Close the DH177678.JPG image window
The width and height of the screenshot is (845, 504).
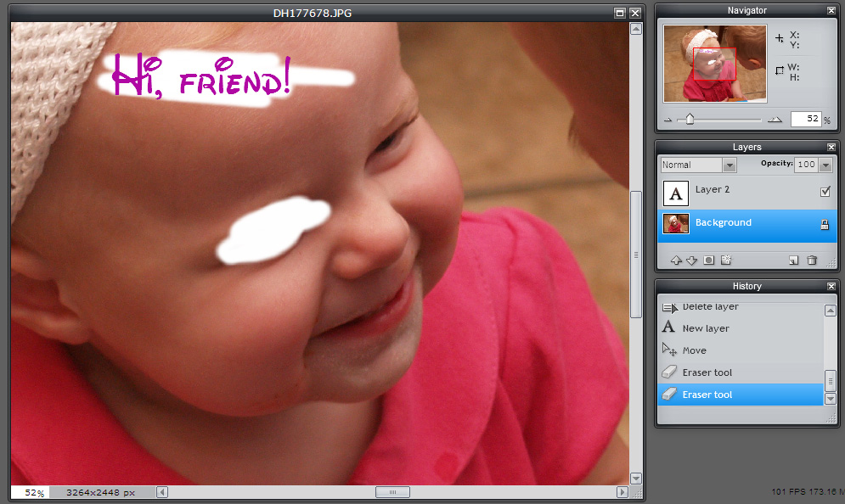tap(635, 13)
